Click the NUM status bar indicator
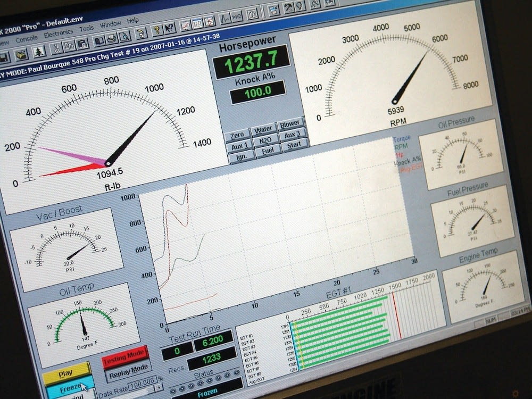The image size is (532, 399). (x=491, y=319)
